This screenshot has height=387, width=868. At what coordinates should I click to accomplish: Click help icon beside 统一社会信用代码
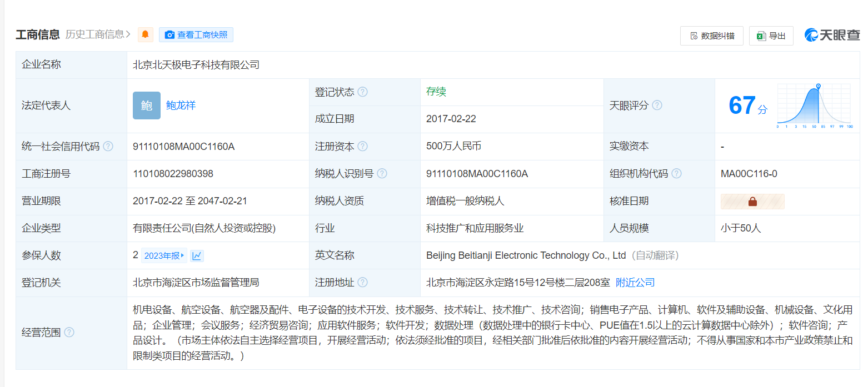(x=108, y=147)
